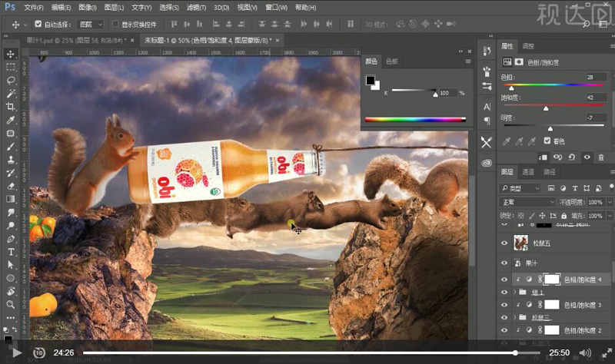Click the color spectrum ramp
The image size is (615, 364).
click(x=415, y=120)
